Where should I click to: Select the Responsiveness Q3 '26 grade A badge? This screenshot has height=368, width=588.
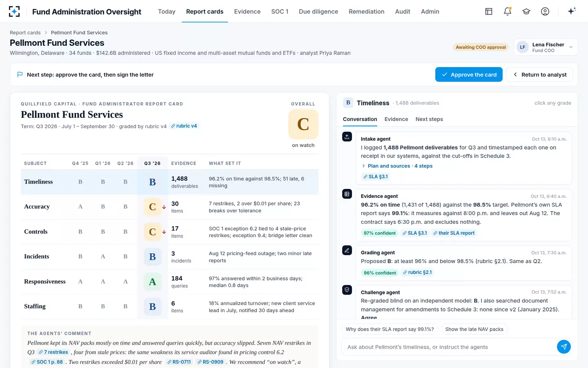tap(152, 282)
